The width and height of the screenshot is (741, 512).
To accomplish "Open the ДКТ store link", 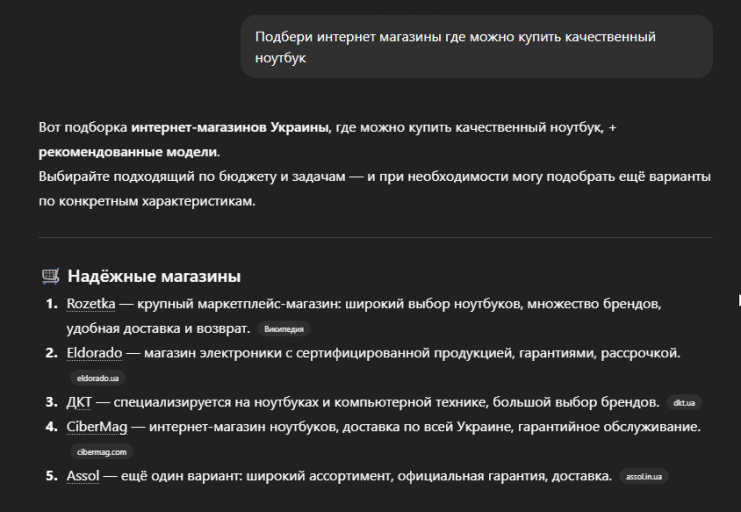I will [x=79, y=402].
